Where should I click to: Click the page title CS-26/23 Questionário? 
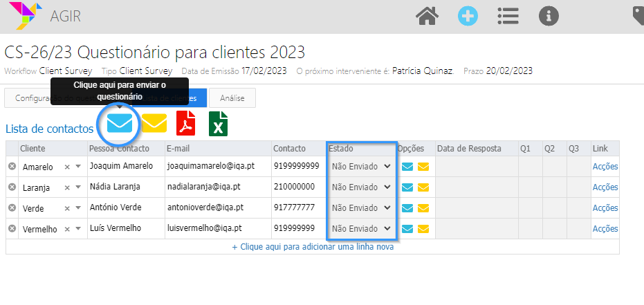click(154, 53)
